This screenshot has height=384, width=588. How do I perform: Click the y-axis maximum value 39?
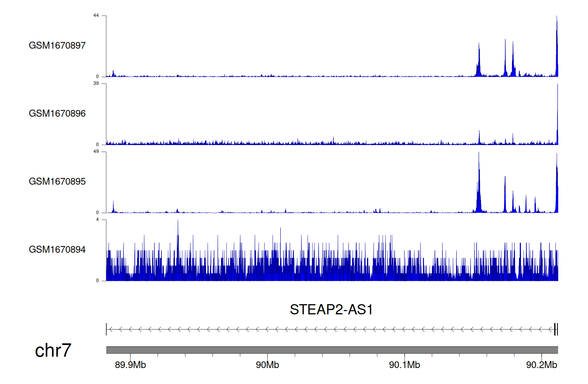[96, 83]
